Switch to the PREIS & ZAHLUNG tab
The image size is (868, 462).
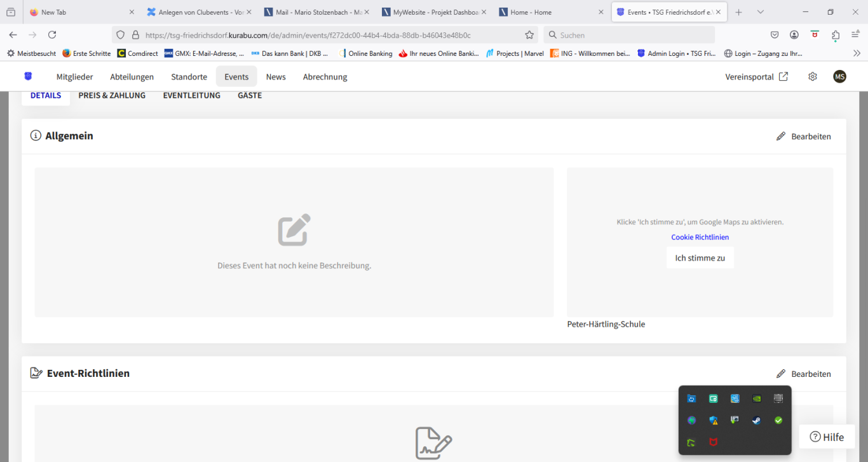point(112,95)
